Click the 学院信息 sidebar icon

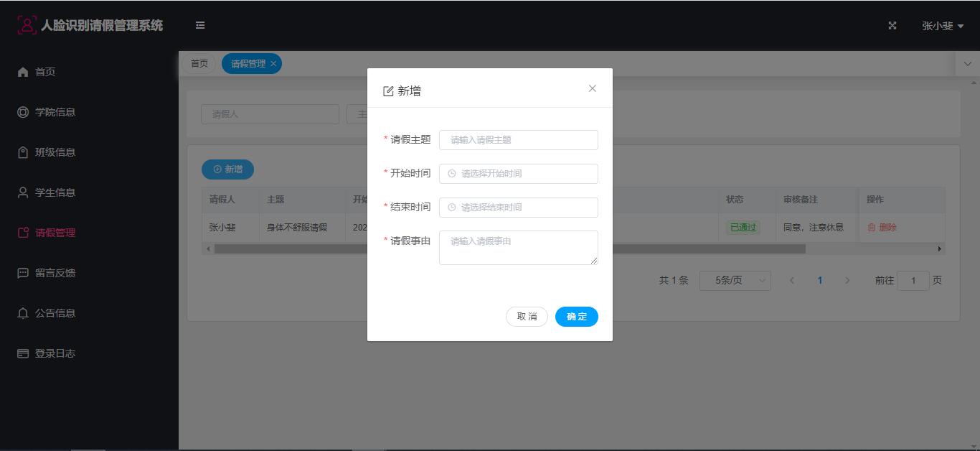click(23, 112)
